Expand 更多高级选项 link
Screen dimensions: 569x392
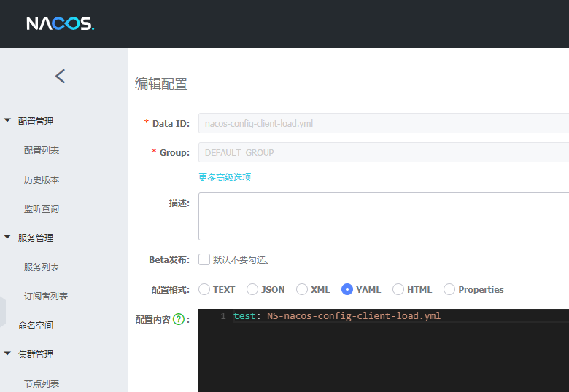click(225, 178)
